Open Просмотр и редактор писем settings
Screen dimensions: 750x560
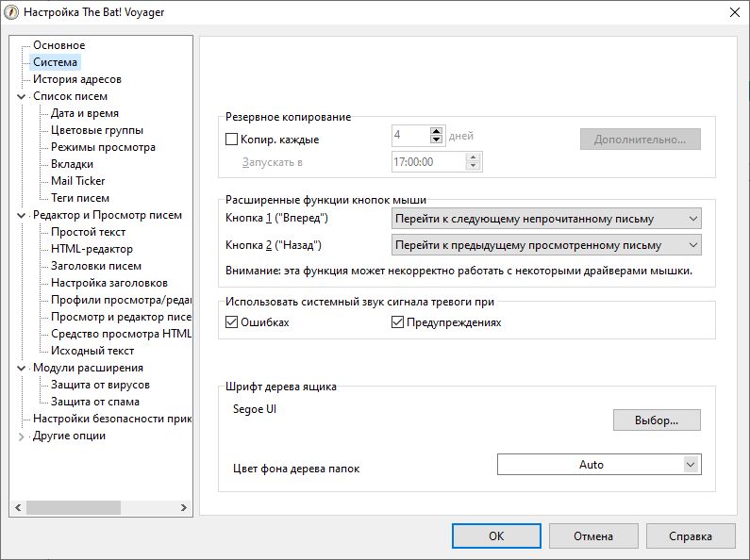(x=121, y=317)
